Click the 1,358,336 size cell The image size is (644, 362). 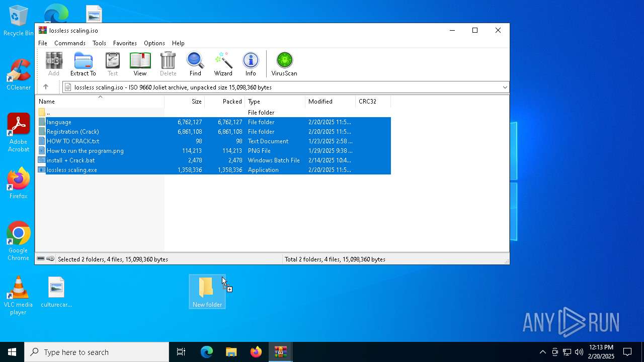pos(190,170)
